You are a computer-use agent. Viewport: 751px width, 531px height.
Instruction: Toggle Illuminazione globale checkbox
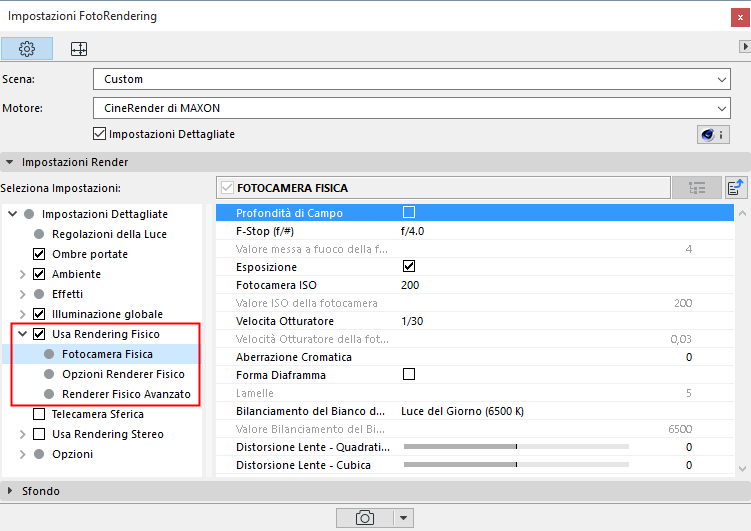pos(39,314)
